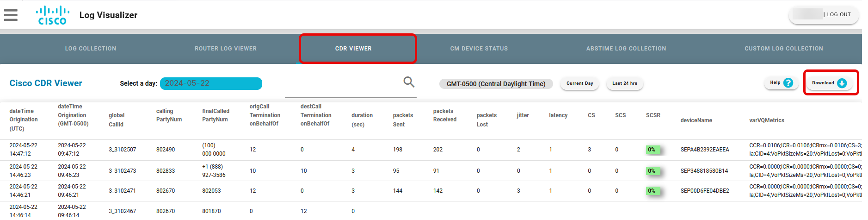The image size is (868, 220).
Task: Select the CDR Viewer tab
Action: 353,48
